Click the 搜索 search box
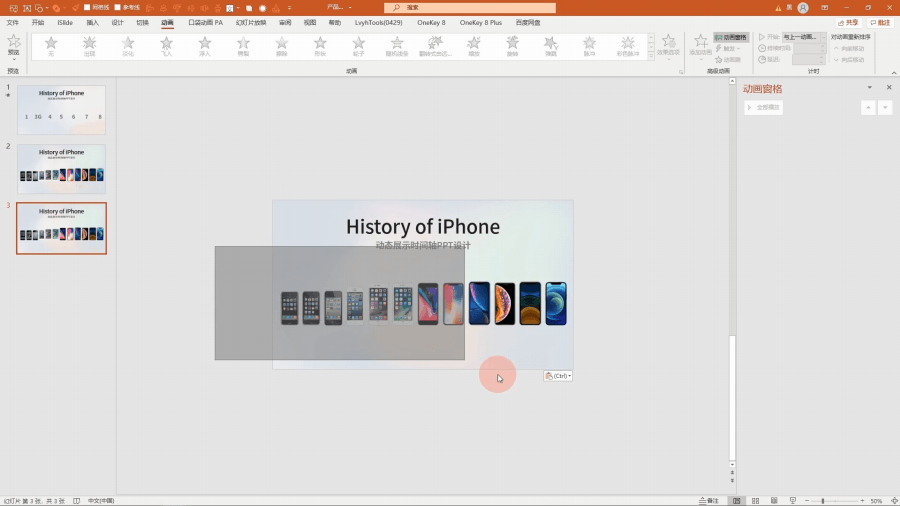 click(470, 7)
